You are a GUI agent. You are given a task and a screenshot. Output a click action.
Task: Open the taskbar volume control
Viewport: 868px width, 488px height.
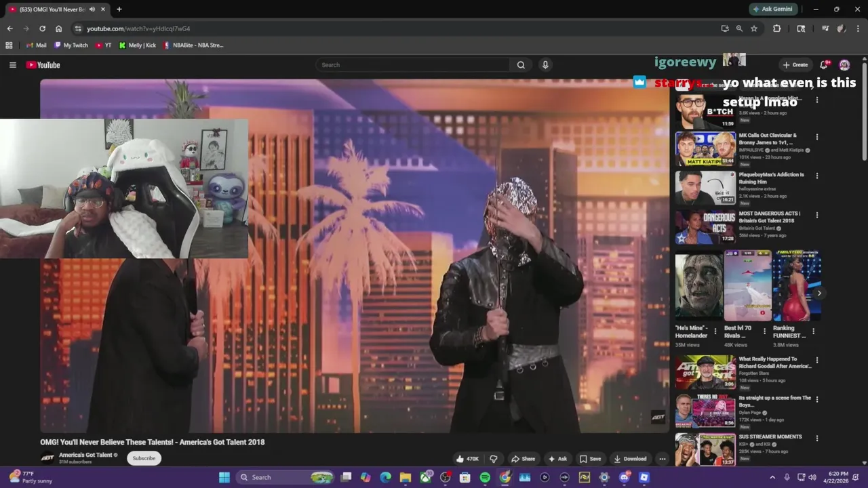812,477
